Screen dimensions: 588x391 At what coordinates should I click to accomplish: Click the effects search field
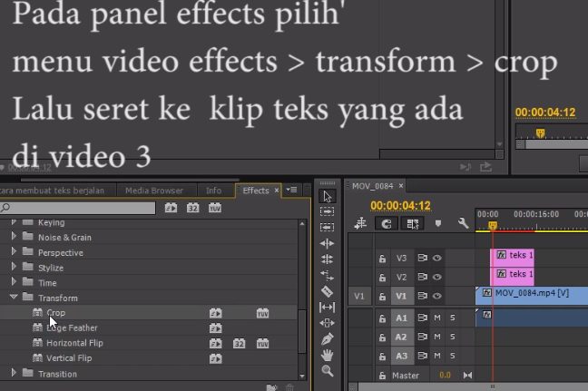(x=78, y=208)
